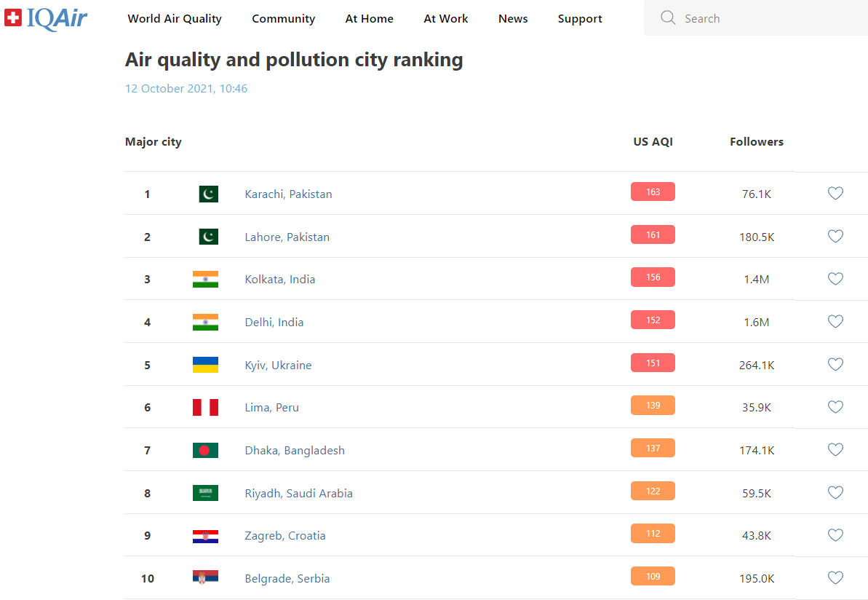Toggle heart icon for Lahore, Pakistan
868x600 pixels.
[835, 236]
